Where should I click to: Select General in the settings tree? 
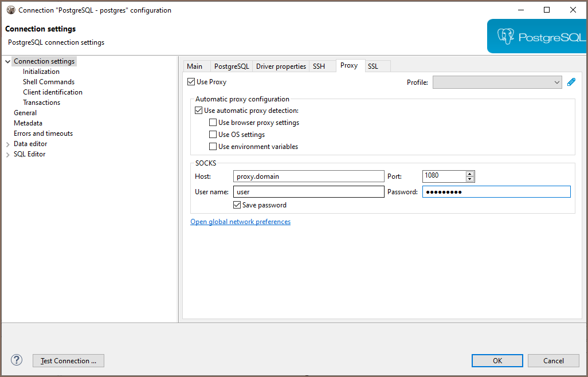pos(25,113)
